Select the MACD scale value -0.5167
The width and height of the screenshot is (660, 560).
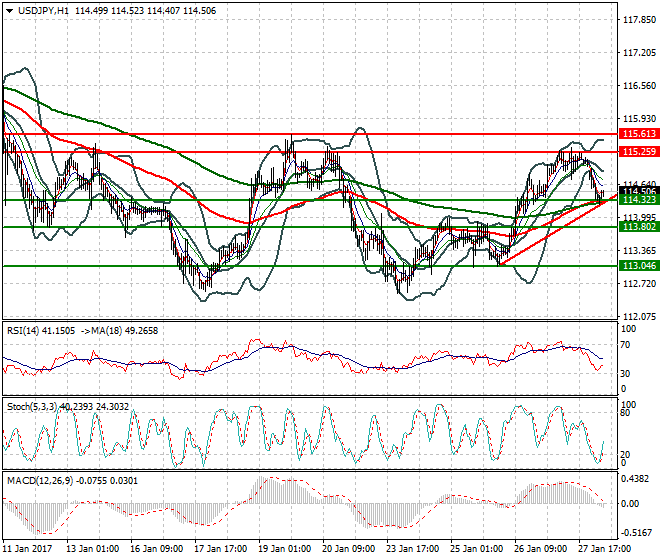pos(637,533)
